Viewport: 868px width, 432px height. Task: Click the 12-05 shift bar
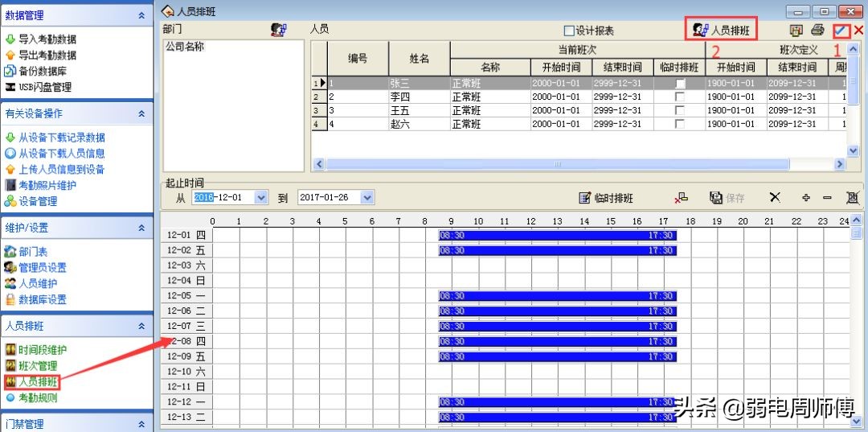point(558,296)
